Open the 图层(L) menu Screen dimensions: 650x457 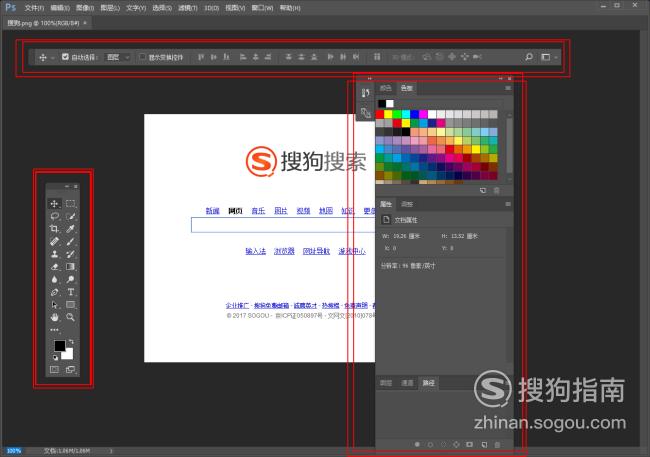click(x=110, y=8)
